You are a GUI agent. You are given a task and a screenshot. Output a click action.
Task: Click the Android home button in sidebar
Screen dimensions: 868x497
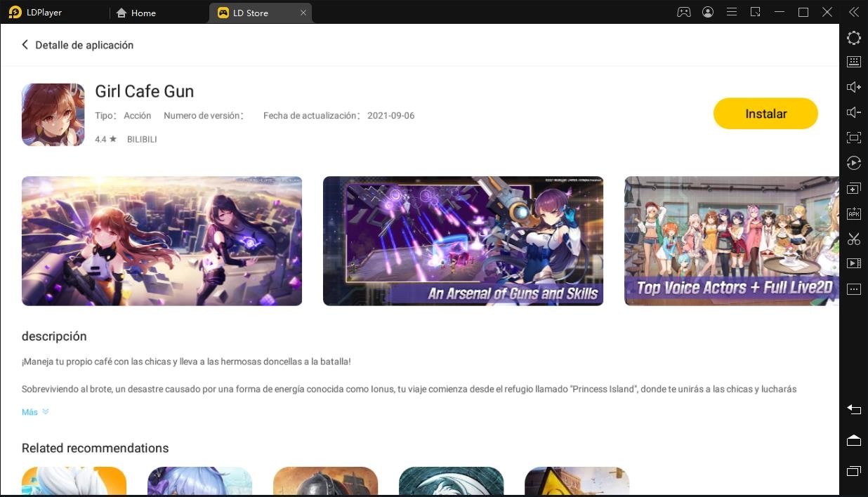(853, 439)
